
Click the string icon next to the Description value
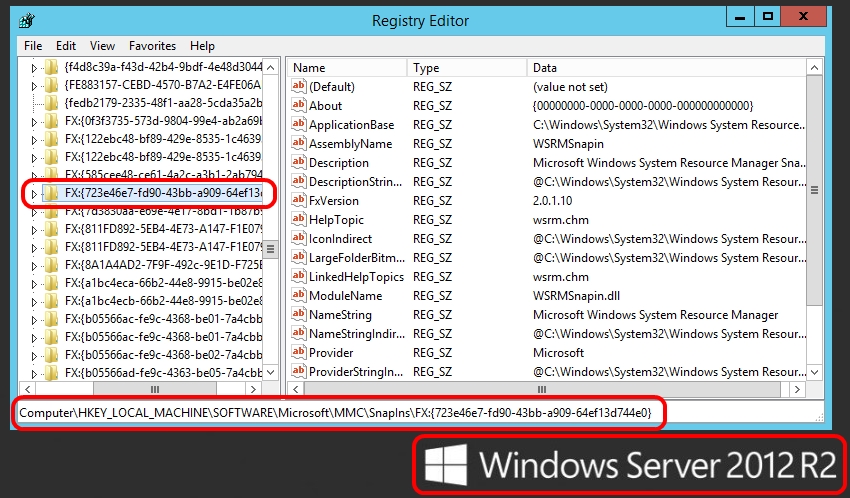pyautogui.click(x=299, y=162)
